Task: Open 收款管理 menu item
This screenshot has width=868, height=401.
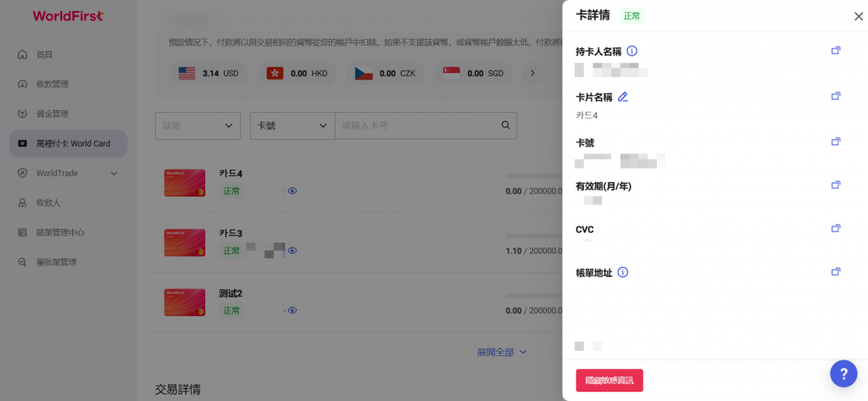Action: pyautogui.click(x=53, y=84)
